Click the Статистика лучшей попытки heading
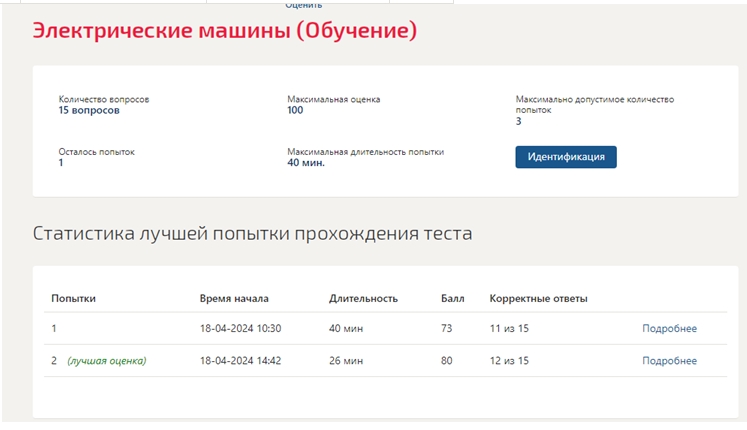Image resolution: width=747 pixels, height=430 pixels. coord(252,234)
